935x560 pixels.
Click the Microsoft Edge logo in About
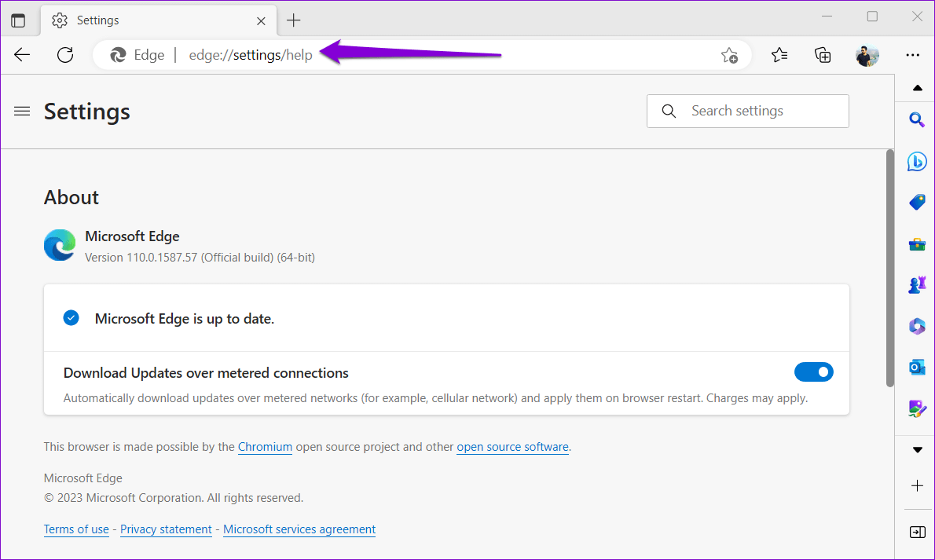[60, 245]
